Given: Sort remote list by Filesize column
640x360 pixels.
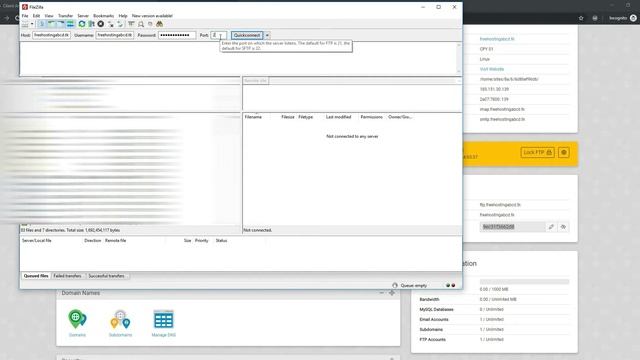Looking at the screenshot, I should (x=288, y=117).
